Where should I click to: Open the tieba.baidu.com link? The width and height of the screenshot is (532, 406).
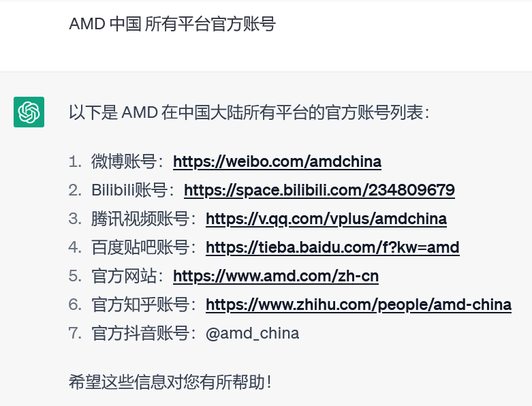click(332, 248)
